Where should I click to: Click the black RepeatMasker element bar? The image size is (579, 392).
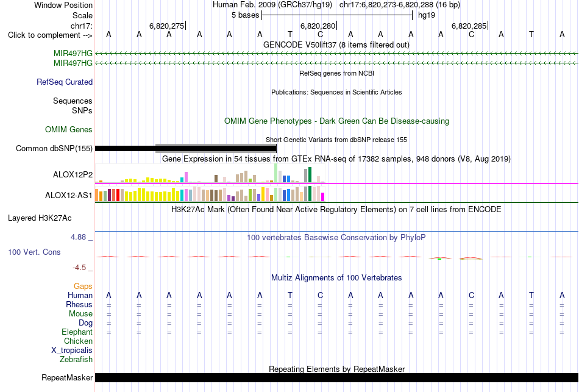point(336,377)
